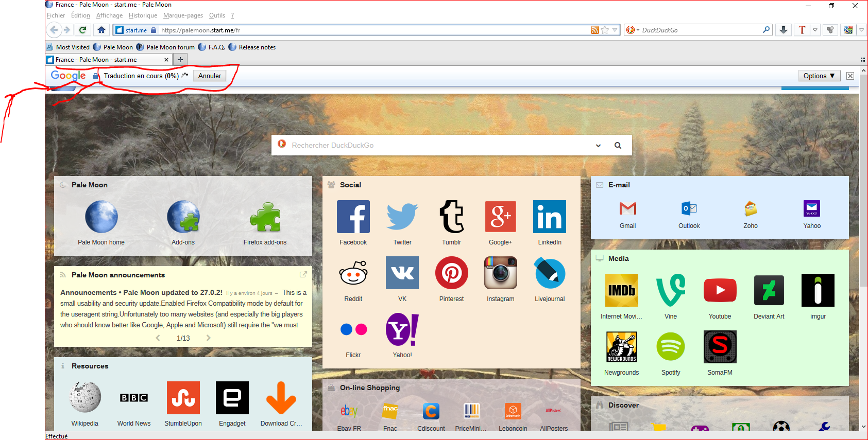868x440 pixels.
Task: Open Facebook tile in Social
Action: [x=353, y=217]
